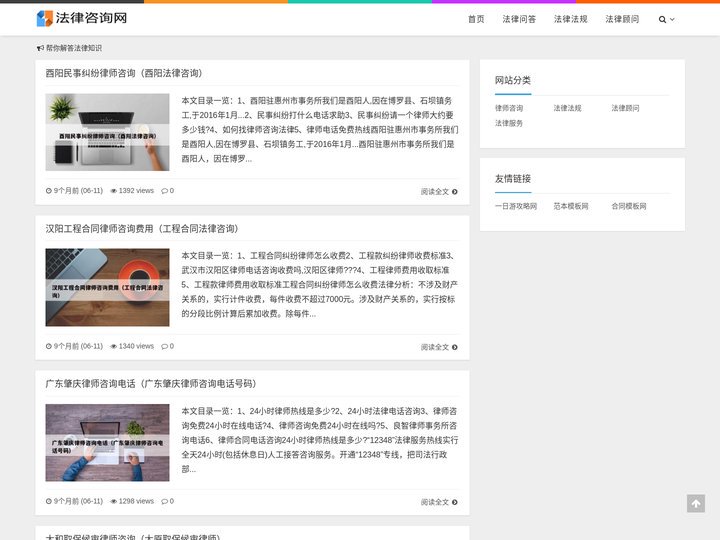Click the comment bubble in 汉阳 article footer
This screenshot has height=540, width=720.
[x=164, y=346]
